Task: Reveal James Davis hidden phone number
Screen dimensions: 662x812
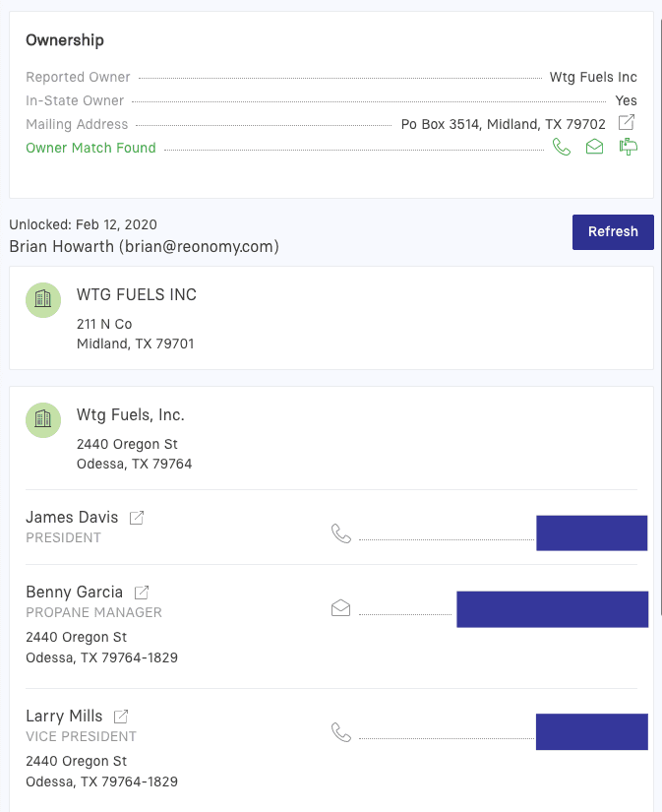Action: pyautogui.click(x=591, y=532)
